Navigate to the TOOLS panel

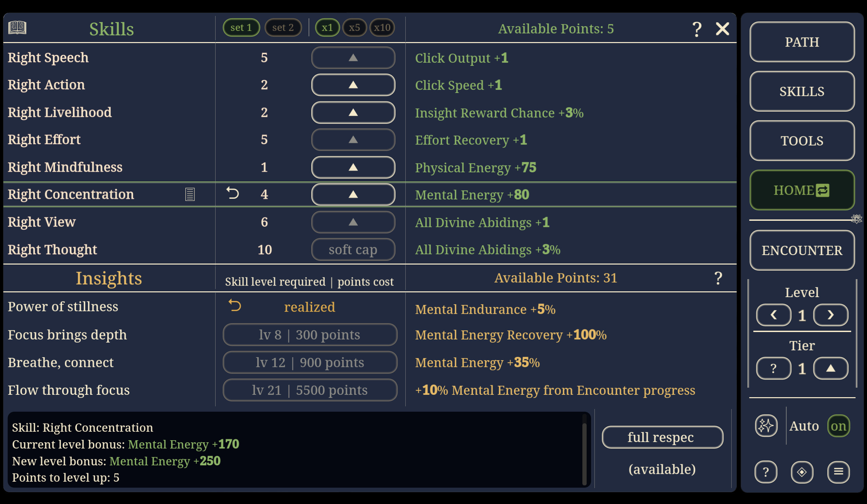pos(802,141)
